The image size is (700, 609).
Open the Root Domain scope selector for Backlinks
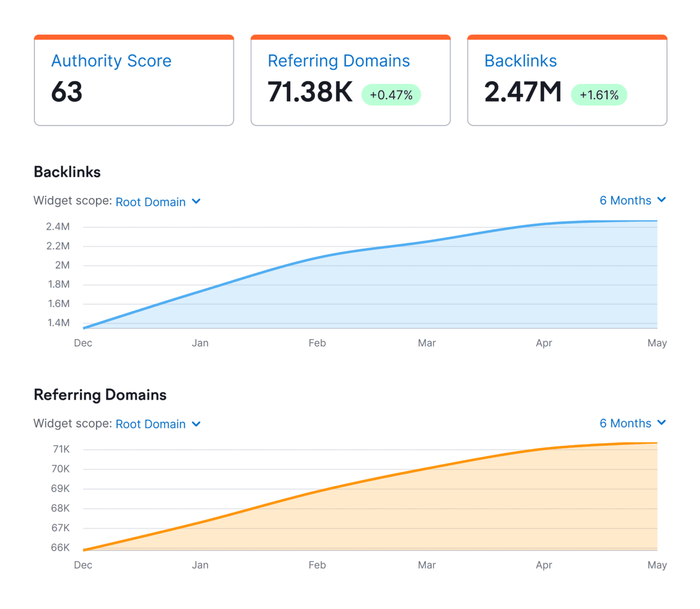coord(151,201)
